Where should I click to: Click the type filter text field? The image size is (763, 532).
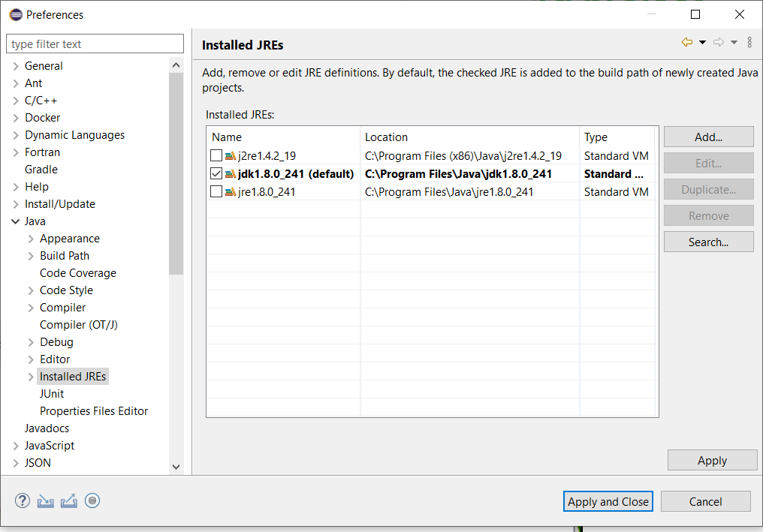tap(95, 44)
